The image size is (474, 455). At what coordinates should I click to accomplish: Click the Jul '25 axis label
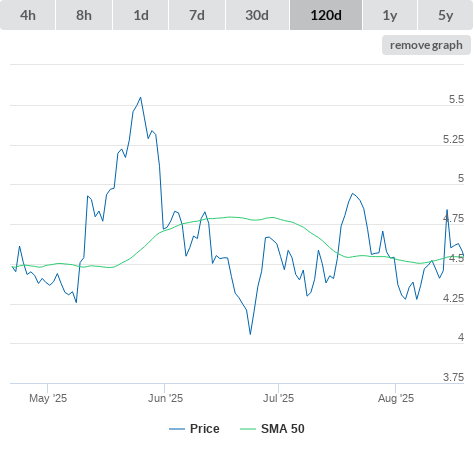point(278,398)
